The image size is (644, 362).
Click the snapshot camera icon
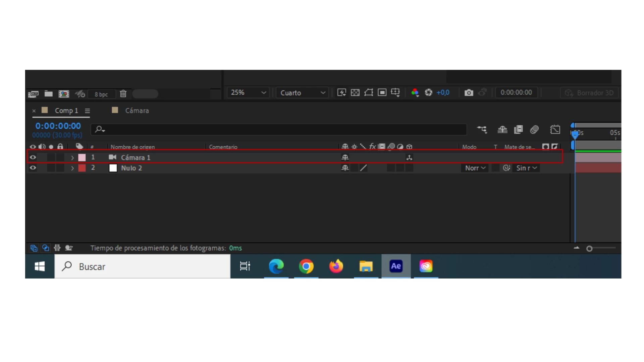coord(469,93)
